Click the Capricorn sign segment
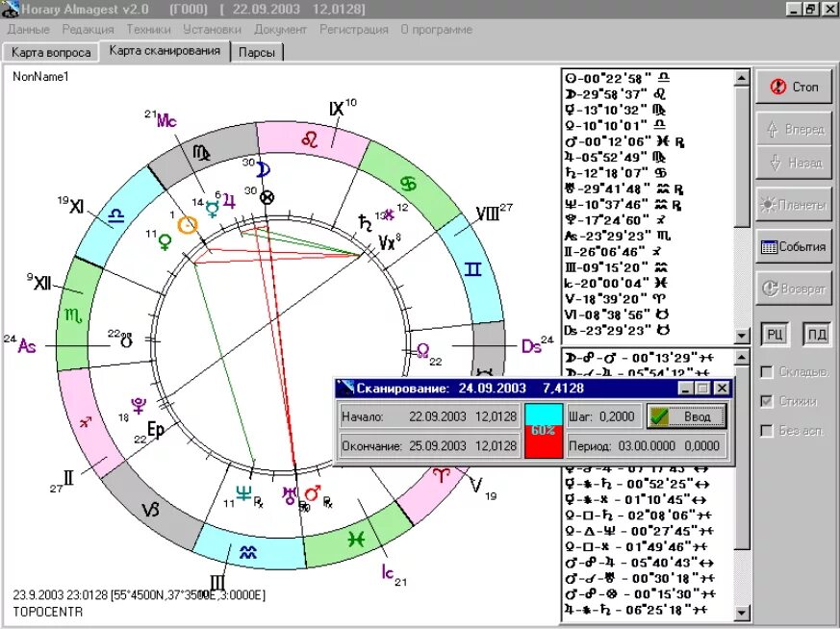The width and height of the screenshot is (840, 629). 150,509
